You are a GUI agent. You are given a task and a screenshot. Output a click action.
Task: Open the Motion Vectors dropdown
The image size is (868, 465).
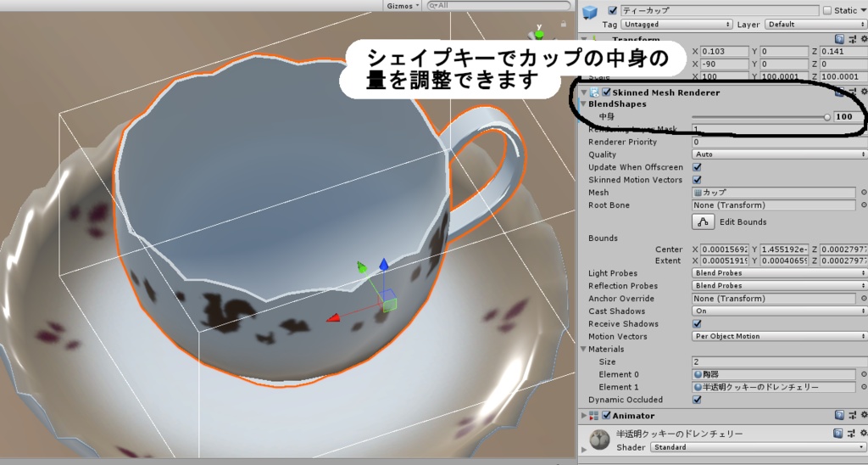(779, 336)
